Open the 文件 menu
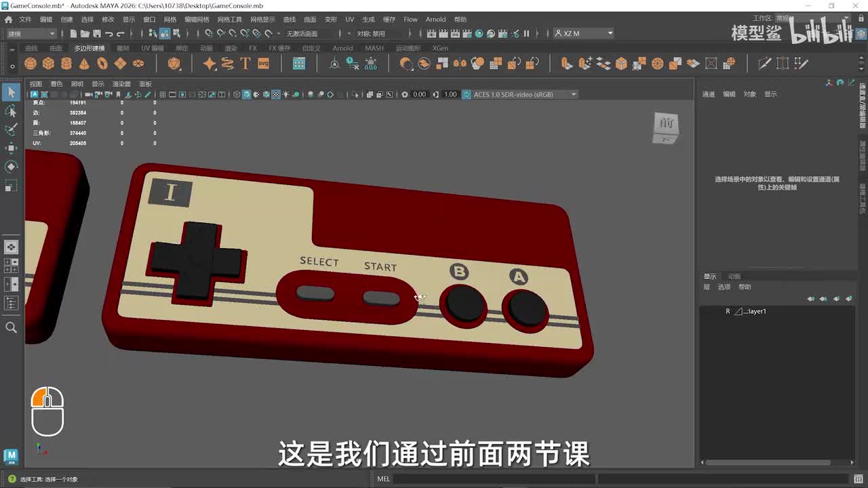 (25, 20)
